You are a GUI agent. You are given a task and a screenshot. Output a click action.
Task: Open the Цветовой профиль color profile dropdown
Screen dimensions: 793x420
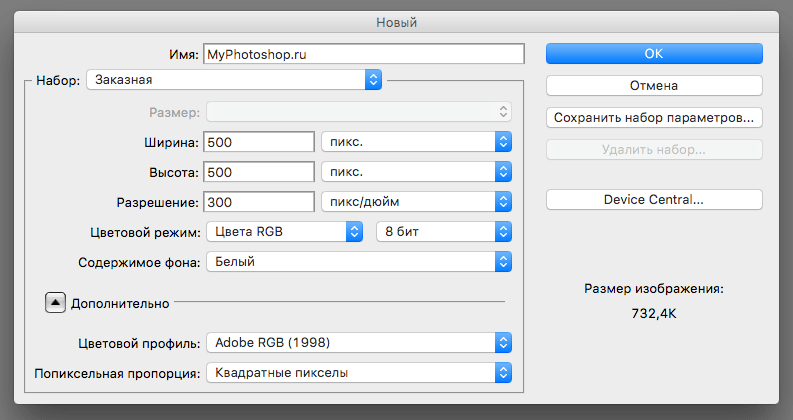tap(359, 343)
